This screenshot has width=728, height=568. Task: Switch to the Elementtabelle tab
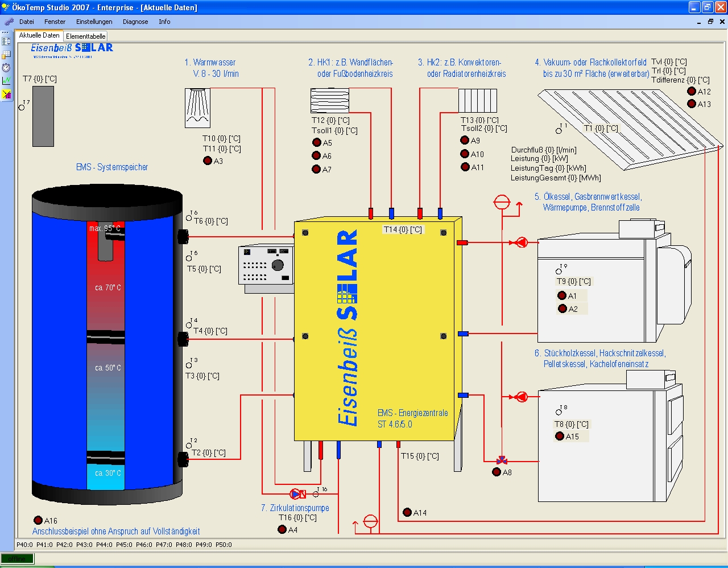click(x=85, y=36)
